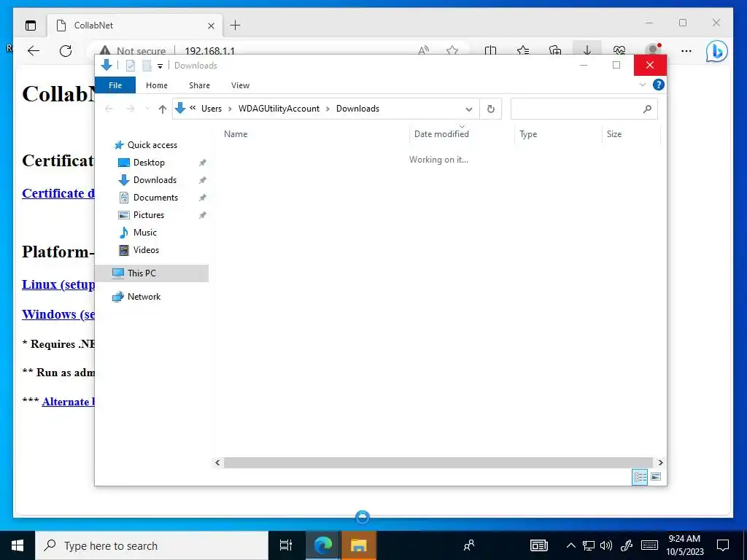The image size is (747, 560).
Task: Reload the Edge browser page
Action: [66, 51]
